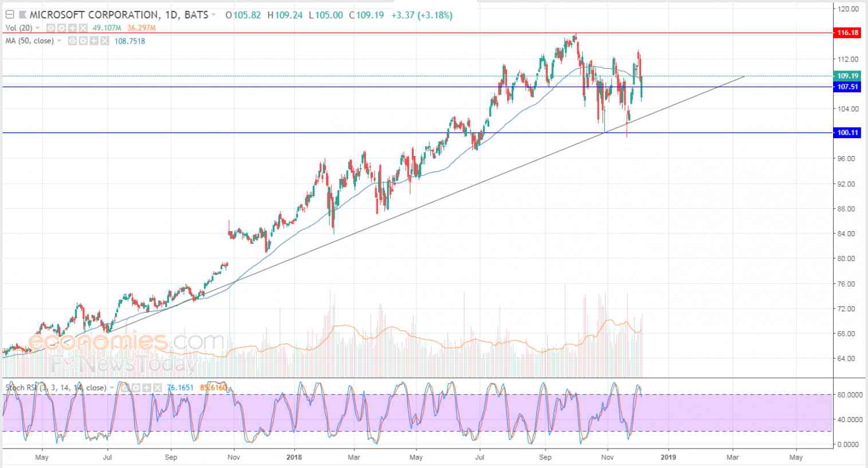The width and height of the screenshot is (868, 468).
Task: Click the MICROSOFT CORPORATION, 1D, BATS title
Action: 119,15
